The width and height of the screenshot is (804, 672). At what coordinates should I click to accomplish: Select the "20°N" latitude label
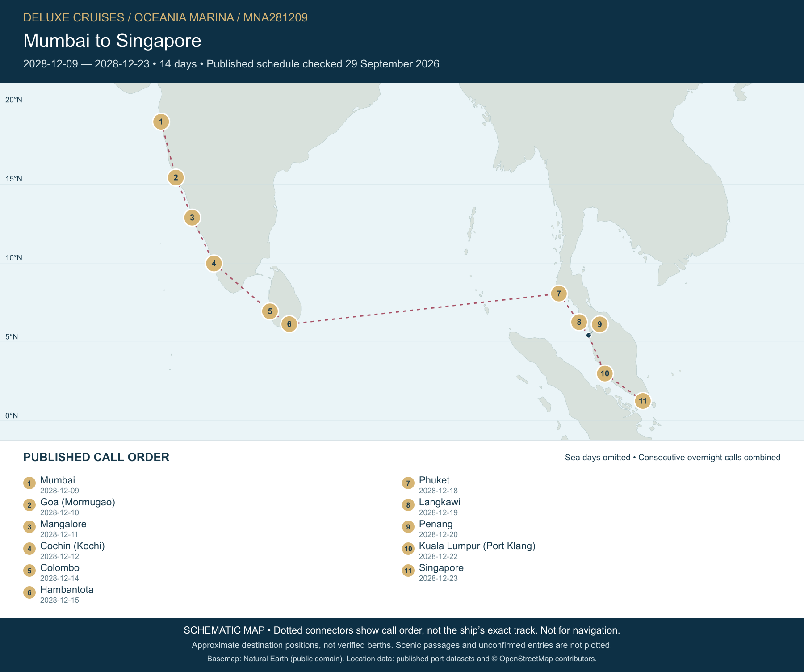click(14, 100)
